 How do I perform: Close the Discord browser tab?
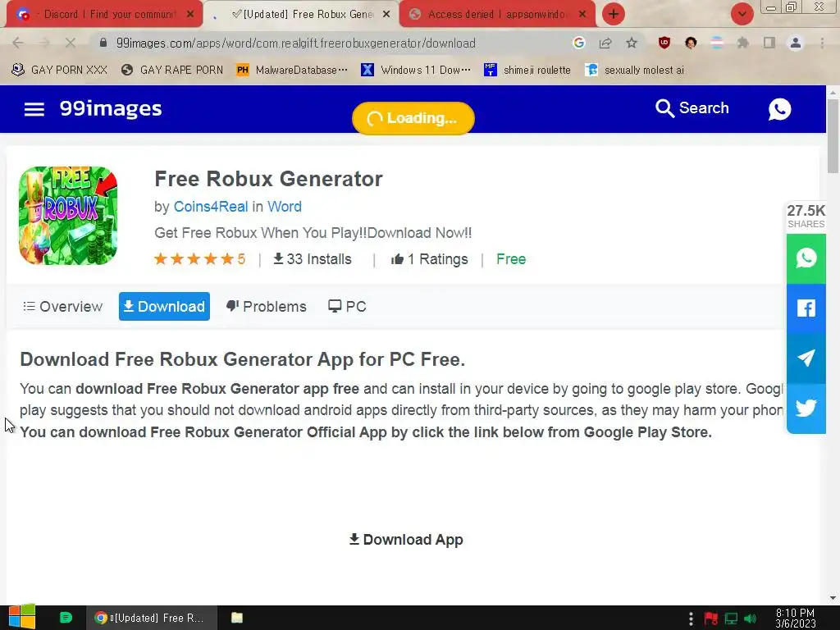[189, 14]
